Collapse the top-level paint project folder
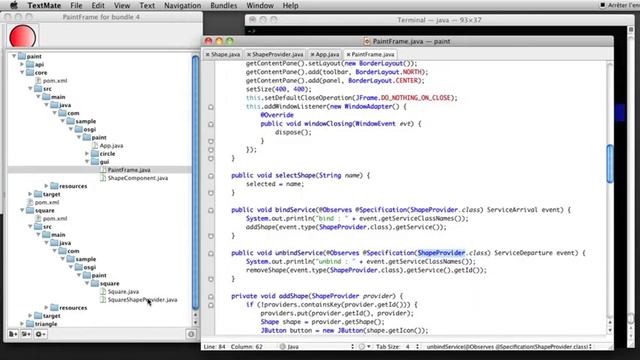The height and width of the screenshot is (360, 640). [x=14, y=56]
